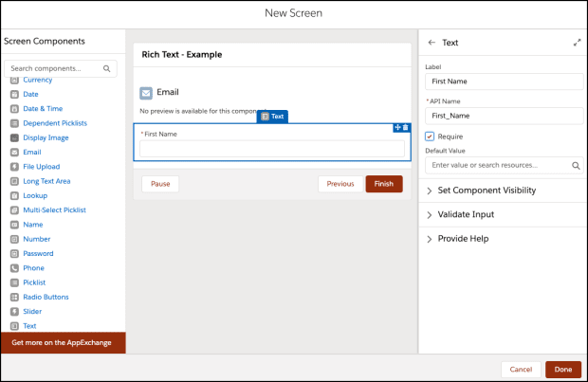
Task: Click the search magnifier in Default Value field
Action: [576, 165]
